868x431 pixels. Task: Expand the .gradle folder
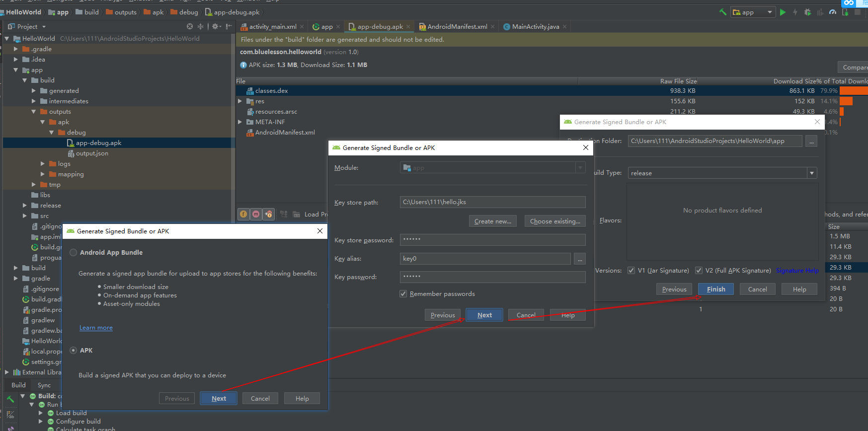(16, 49)
